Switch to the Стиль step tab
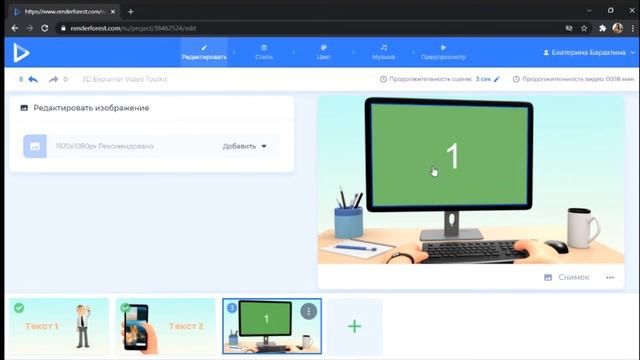Screen dimensions: 640x360 (x=264, y=52)
